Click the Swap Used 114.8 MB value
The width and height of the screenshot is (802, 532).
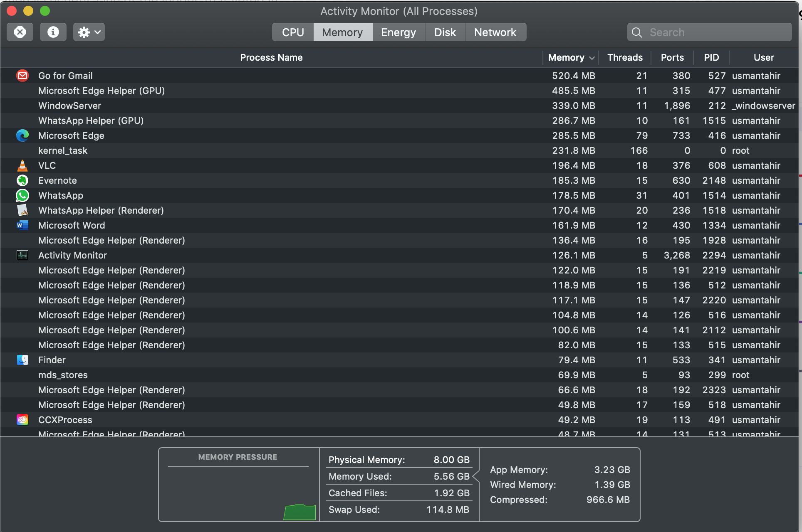[x=448, y=510]
